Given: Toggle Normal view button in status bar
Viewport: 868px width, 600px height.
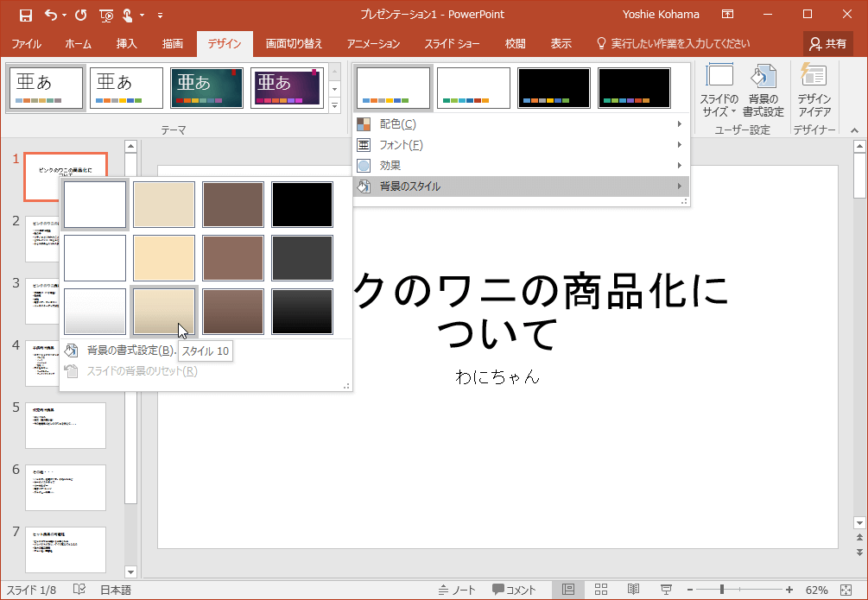Looking at the screenshot, I should [568, 590].
